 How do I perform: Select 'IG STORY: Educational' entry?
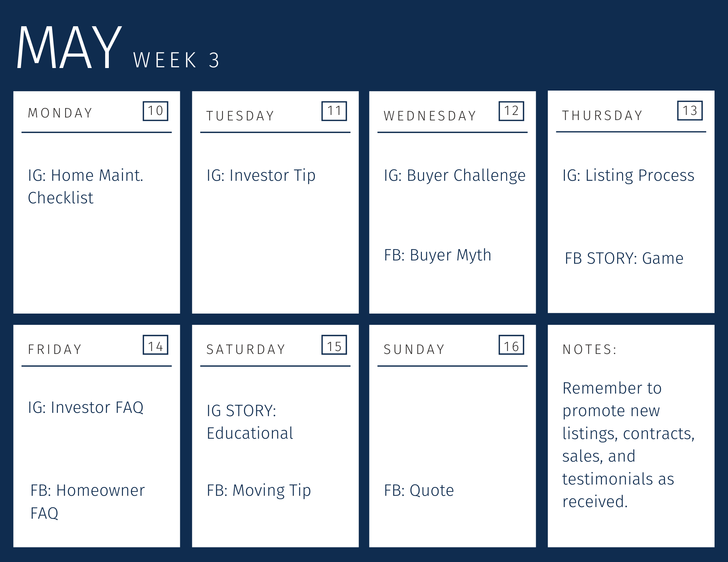250,422
